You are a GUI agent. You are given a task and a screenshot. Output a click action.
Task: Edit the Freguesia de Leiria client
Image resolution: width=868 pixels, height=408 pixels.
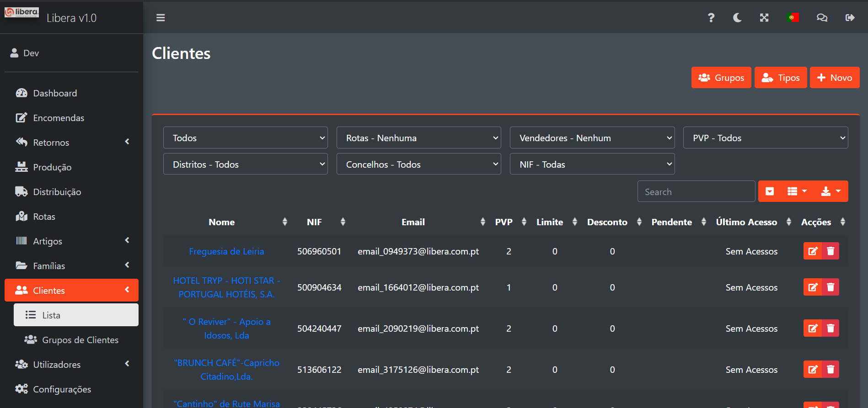coord(813,251)
